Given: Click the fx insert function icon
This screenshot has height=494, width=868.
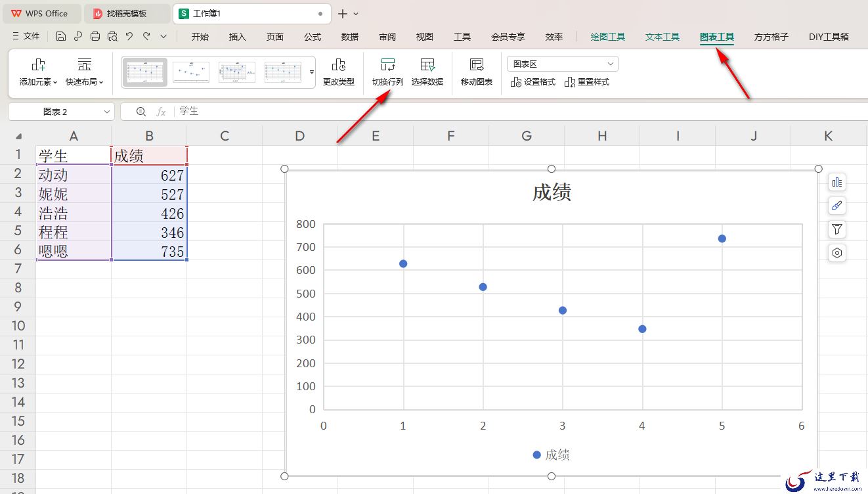Looking at the screenshot, I should (161, 112).
